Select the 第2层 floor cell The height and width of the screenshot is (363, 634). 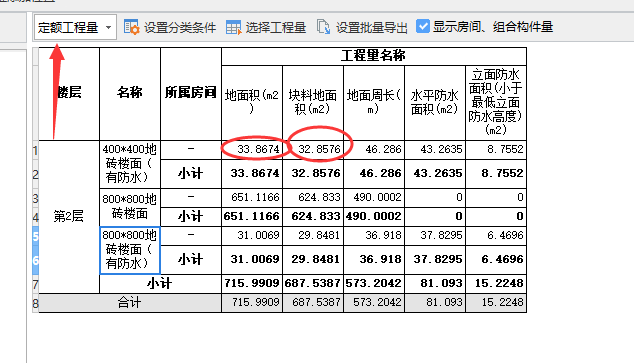pyautogui.click(x=69, y=217)
